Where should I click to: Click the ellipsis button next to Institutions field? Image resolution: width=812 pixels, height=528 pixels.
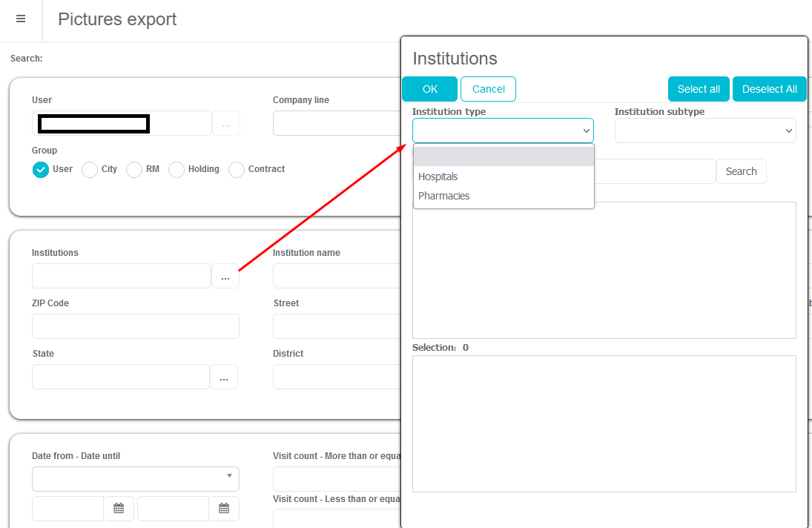[x=225, y=277]
